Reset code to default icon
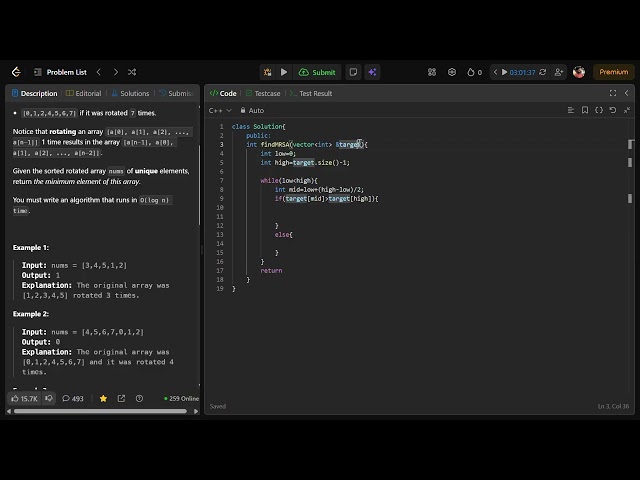Screen dimensions: 640x480 click(x=613, y=110)
